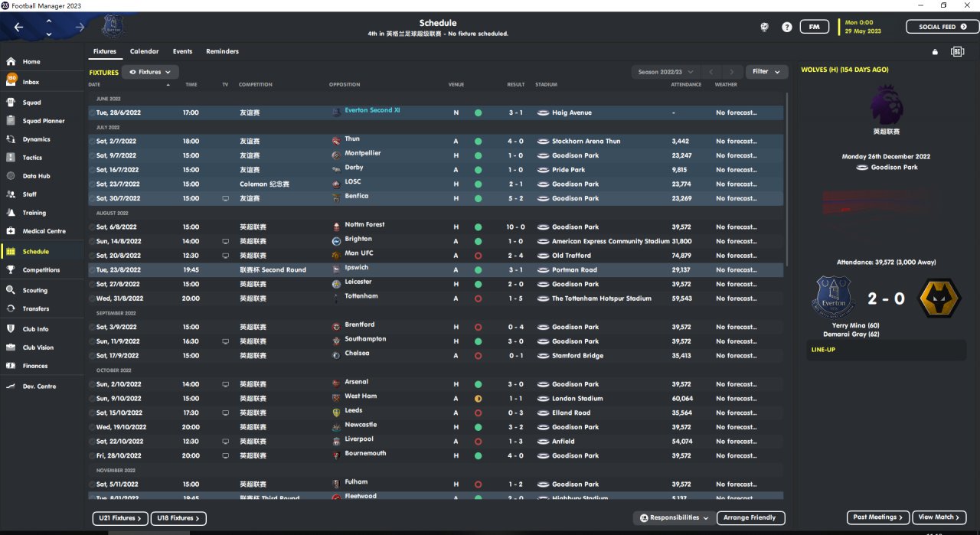Image resolution: width=980 pixels, height=535 pixels.
Task: Click the BG bracket icon
Action: point(957,51)
